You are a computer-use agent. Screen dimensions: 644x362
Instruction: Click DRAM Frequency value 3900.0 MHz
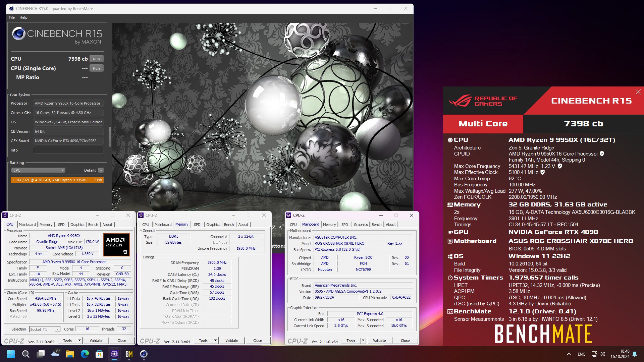(x=217, y=263)
